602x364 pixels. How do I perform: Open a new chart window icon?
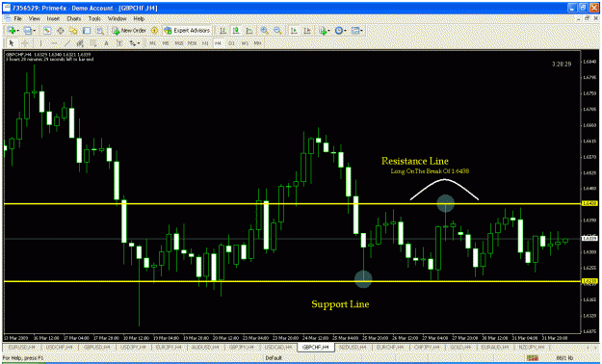(x=12, y=31)
